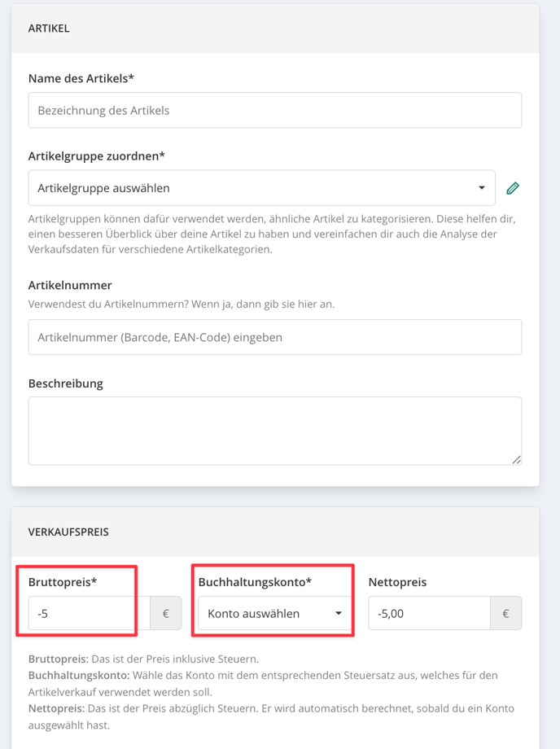Click the caret arrow of Artikelgruppe dropdown
The height and width of the screenshot is (749, 560).
click(482, 188)
